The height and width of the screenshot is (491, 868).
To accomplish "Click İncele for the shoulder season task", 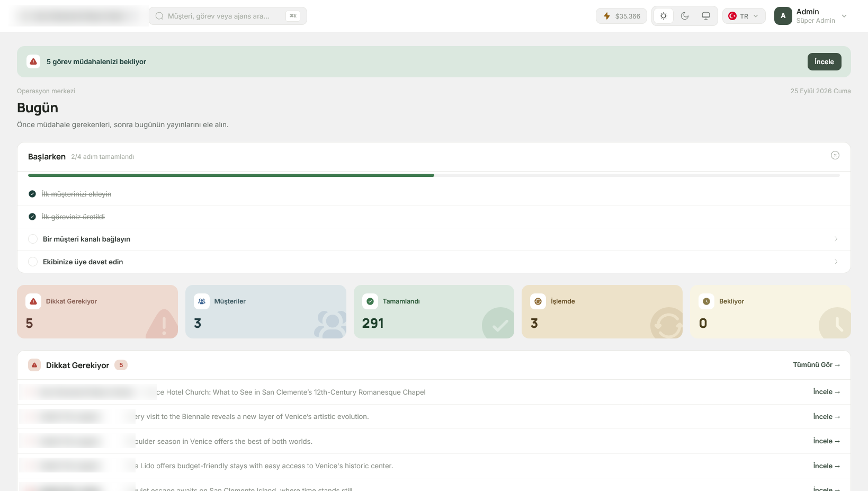I will point(826,441).
